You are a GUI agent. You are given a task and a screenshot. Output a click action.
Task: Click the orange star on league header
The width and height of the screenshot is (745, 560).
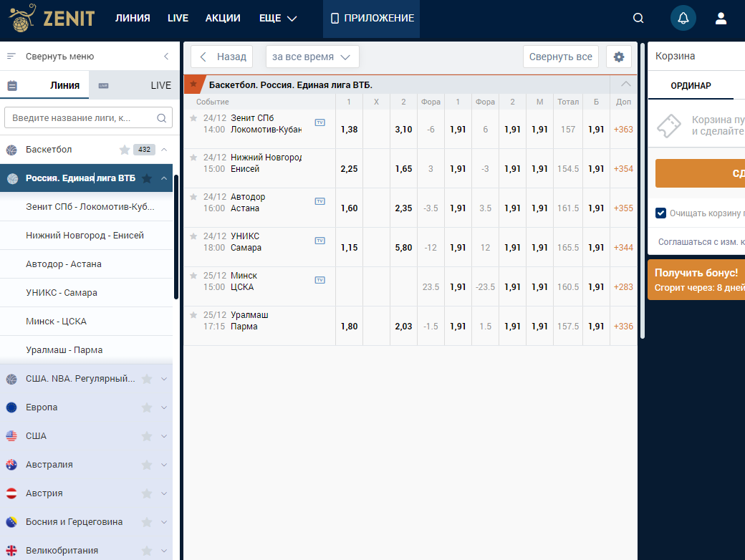pyautogui.click(x=193, y=84)
